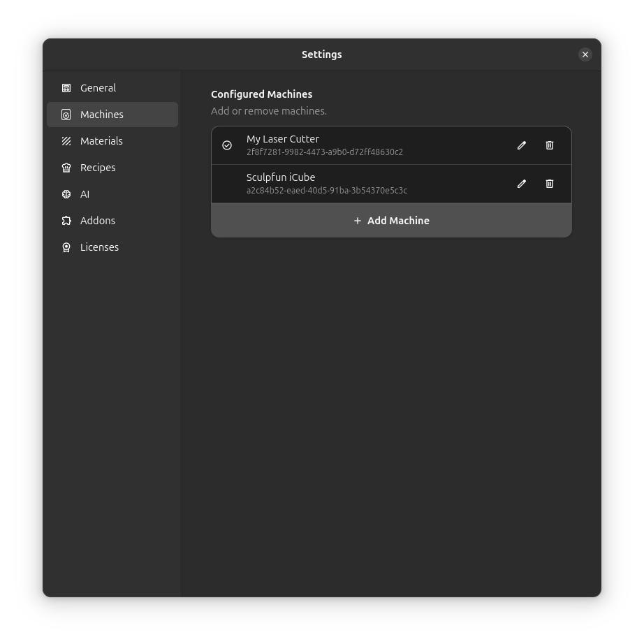
Task: Click the Add Machine button
Action: (391, 221)
